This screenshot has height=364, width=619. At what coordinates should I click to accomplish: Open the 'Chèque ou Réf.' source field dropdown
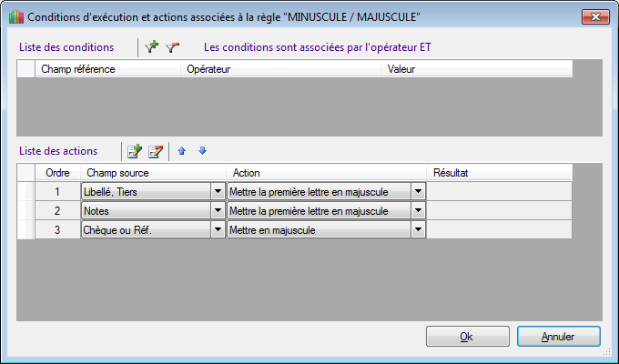coord(218,230)
